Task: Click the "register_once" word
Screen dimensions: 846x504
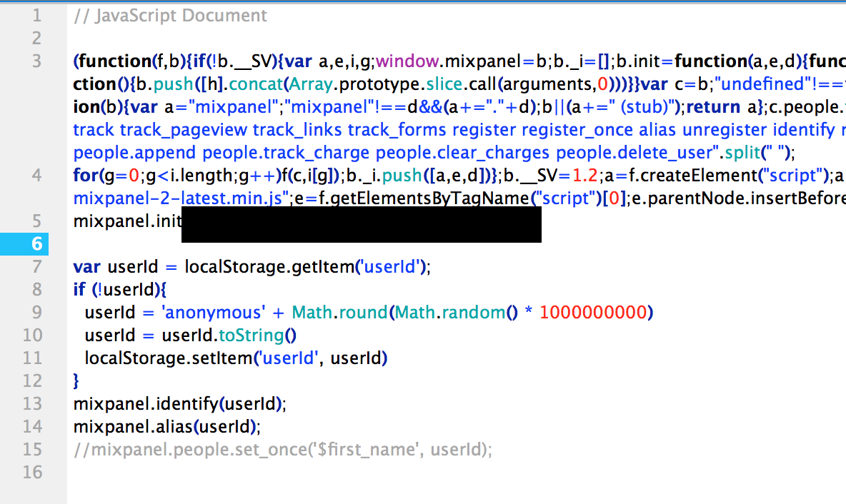Action: (x=577, y=130)
